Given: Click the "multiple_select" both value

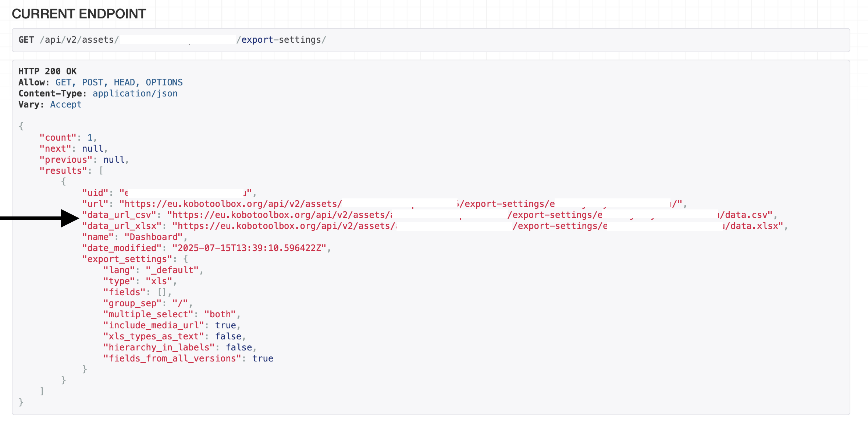Looking at the screenshot, I should (x=220, y=314).
